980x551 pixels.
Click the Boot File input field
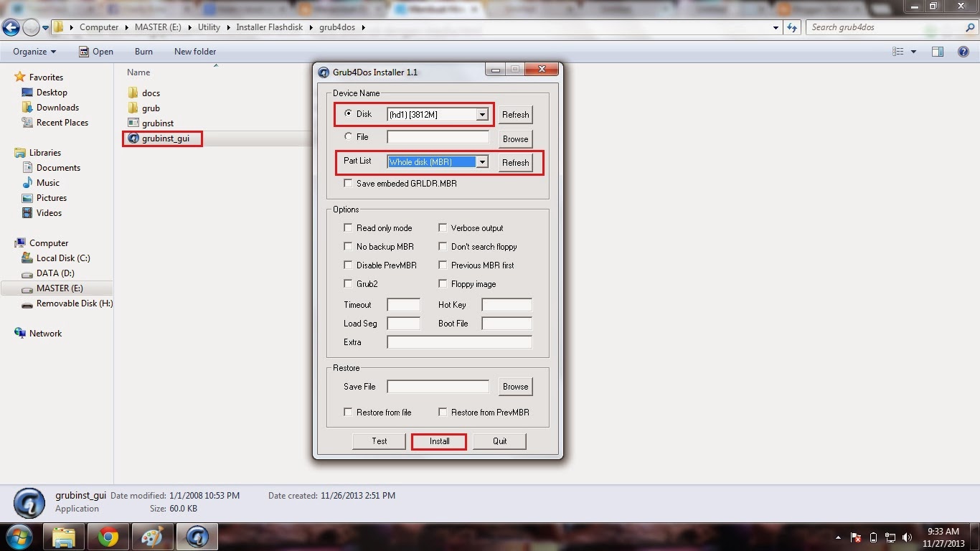click(507, 324)
